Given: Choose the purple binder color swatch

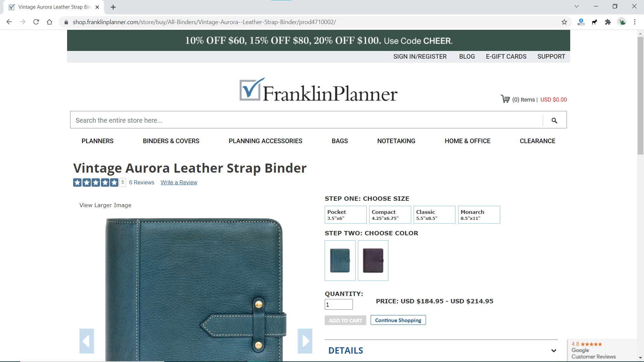Looking at the screenshot, I should [373, 260].
